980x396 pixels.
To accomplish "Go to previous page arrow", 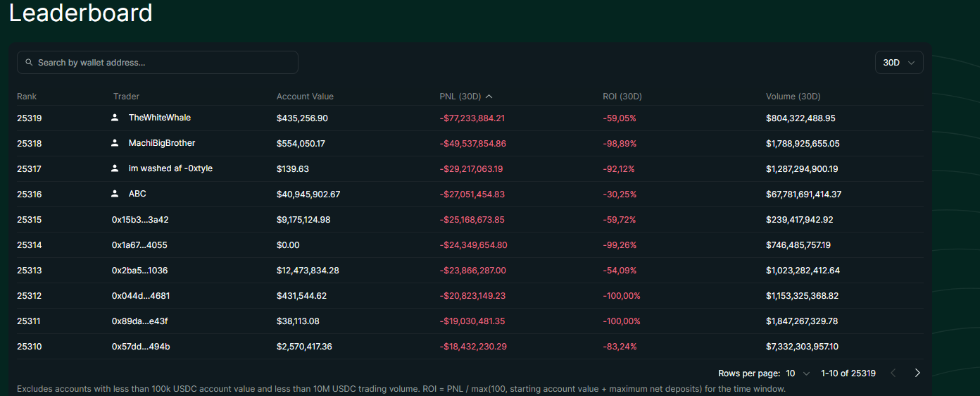I will pos(893,373).
